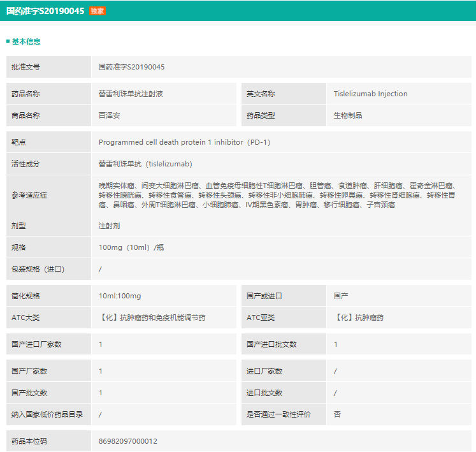Click the ATC大类 value 抗肿瘤药和免疫机能调节药
Viewport: 476px width, 452px height.
click(152, 317)
